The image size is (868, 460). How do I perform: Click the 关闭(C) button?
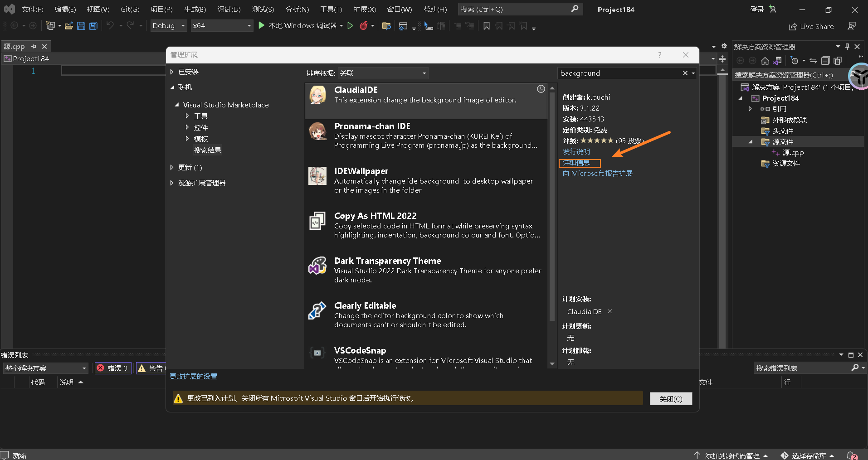pos(671,399)
